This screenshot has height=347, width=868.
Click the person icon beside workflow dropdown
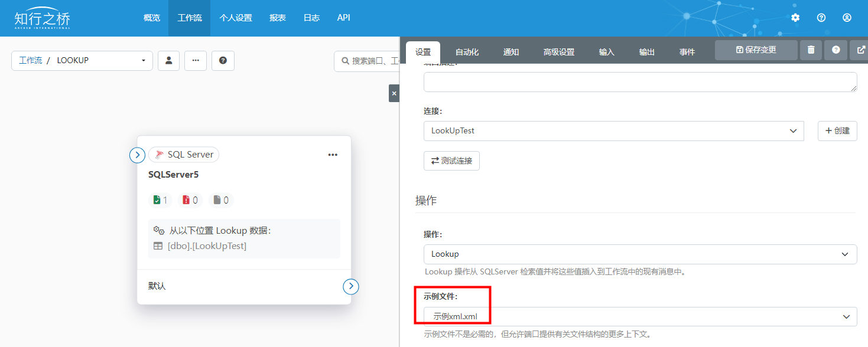click(168, 60)
